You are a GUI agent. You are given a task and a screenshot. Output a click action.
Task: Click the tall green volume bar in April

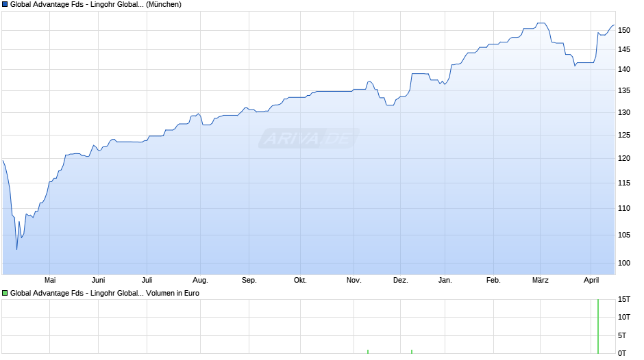[598, 326]
